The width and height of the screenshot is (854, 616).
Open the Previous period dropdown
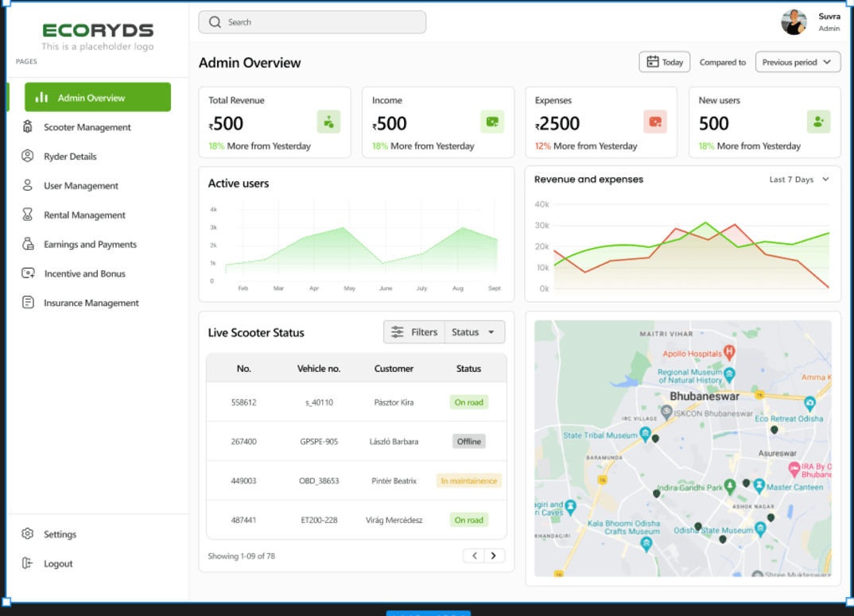pyautogui.click(x=798, y=62)
